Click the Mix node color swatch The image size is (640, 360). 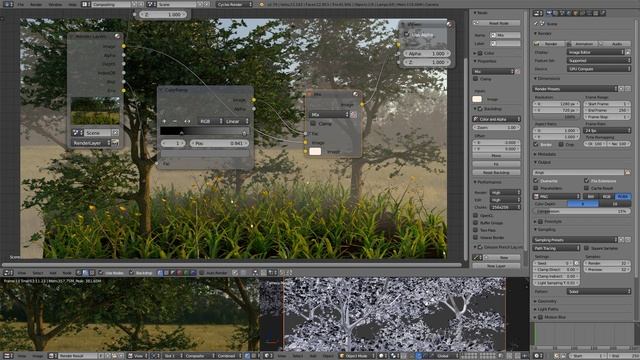(315, 151)
